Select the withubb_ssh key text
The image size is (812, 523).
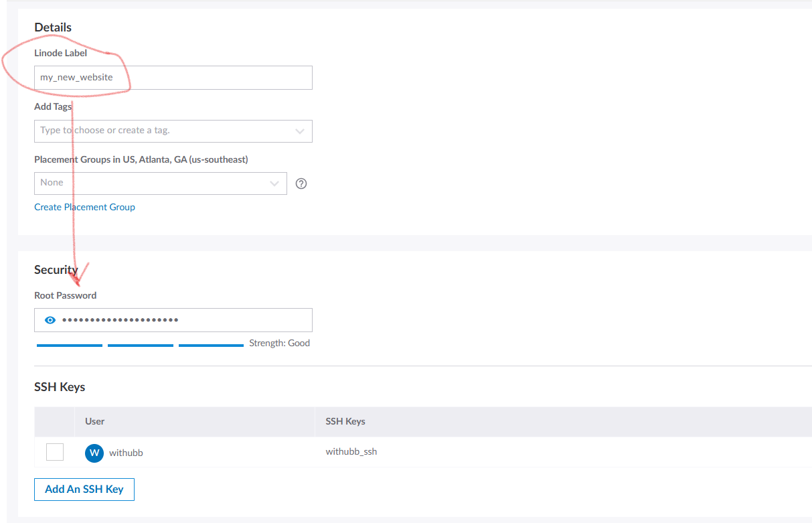pos(351,452)
